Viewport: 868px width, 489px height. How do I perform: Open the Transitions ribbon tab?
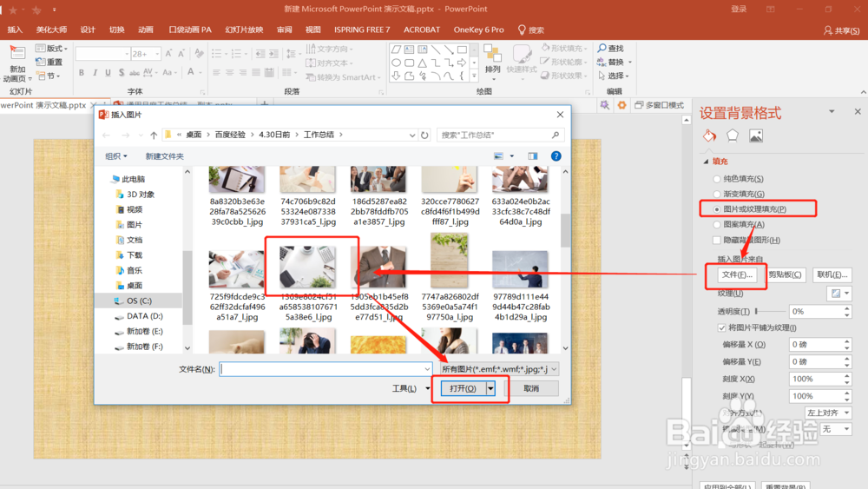(x=117, y=30)
